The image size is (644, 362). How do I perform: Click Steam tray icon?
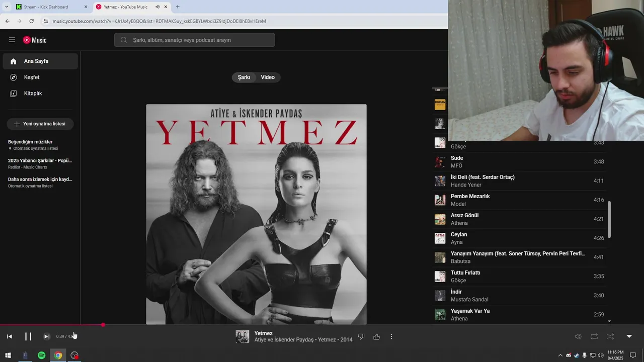coord(577,355)
